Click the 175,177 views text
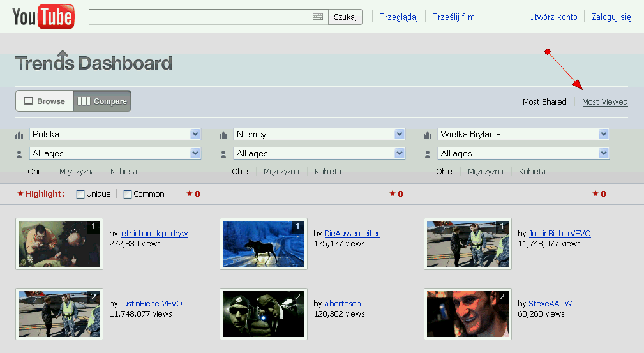The width and height of the screenshot is (644, 353). [x=340, y=244]
